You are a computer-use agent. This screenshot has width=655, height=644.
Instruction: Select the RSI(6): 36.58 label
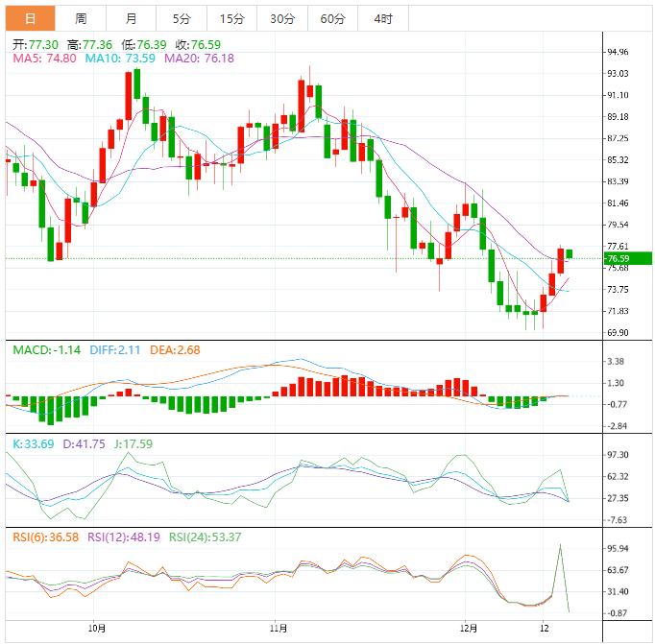[x=46, y=536]
